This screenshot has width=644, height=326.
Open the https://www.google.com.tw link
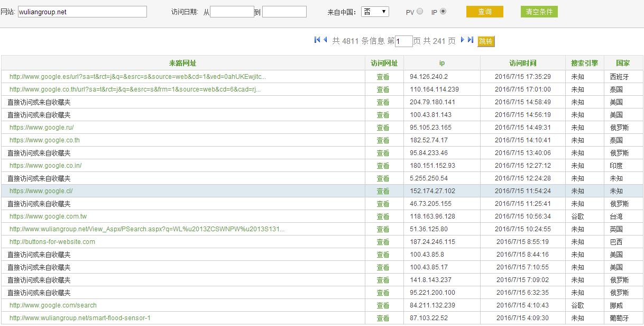[x=48, y=216]
